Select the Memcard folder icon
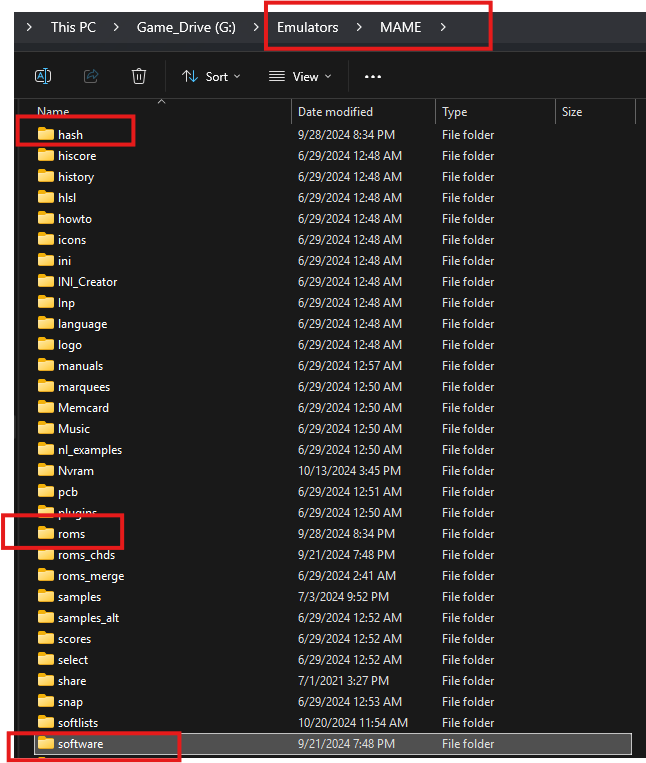Viewport: 646px width, 763px height. [x=46, y=407]
